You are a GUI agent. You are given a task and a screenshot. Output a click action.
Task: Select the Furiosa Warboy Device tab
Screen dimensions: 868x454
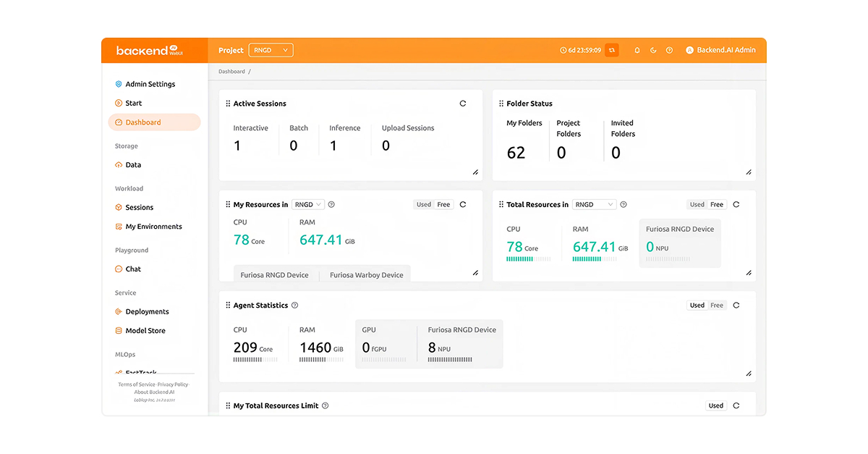[367, 275]
